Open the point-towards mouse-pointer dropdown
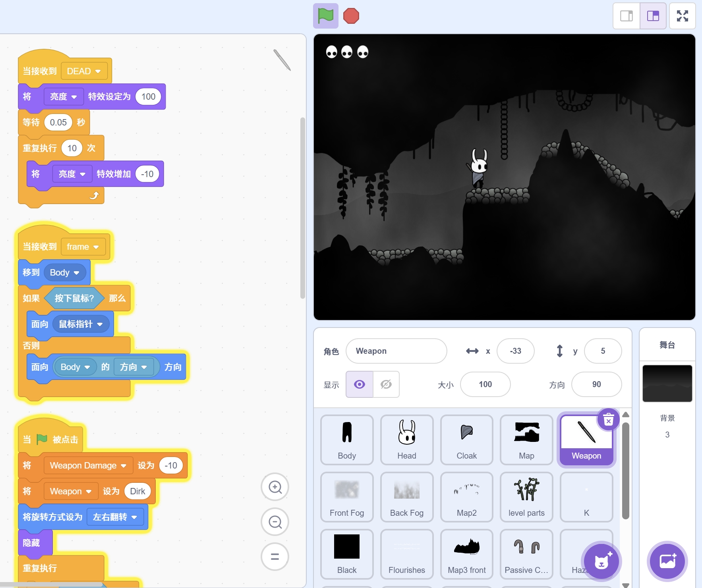This screenshot has height=588, width=702. [x=81, y=324]
